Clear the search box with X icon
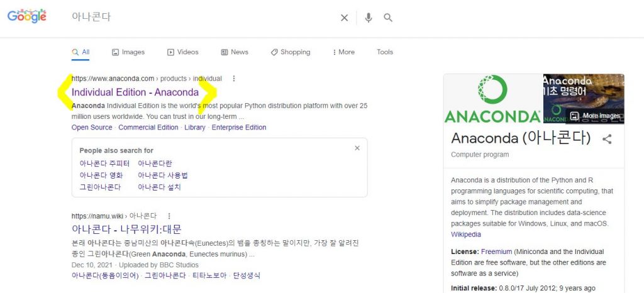This screenshot has width=644, height=293. pos(344,18)
